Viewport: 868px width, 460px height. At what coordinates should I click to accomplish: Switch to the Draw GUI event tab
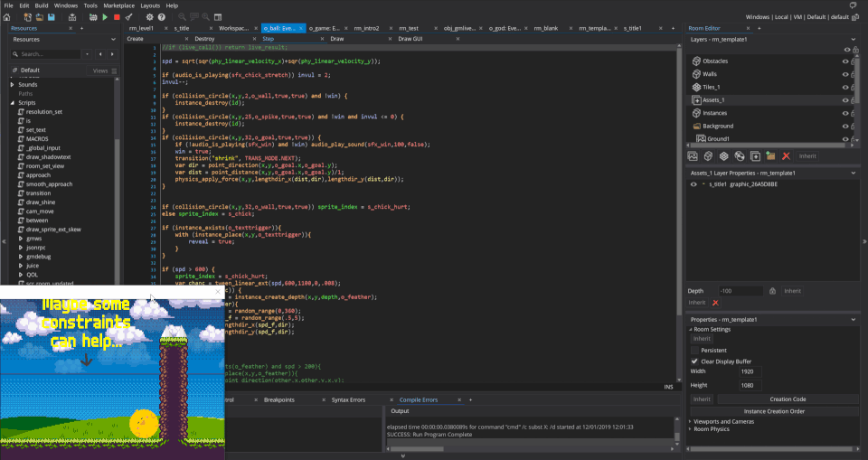coord(410,39)
